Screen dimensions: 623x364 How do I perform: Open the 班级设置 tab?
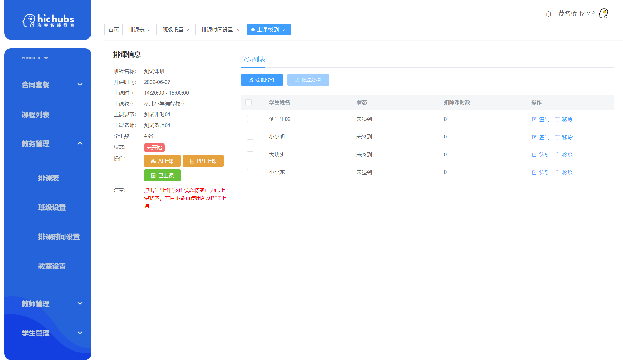[x=173, y=29]
